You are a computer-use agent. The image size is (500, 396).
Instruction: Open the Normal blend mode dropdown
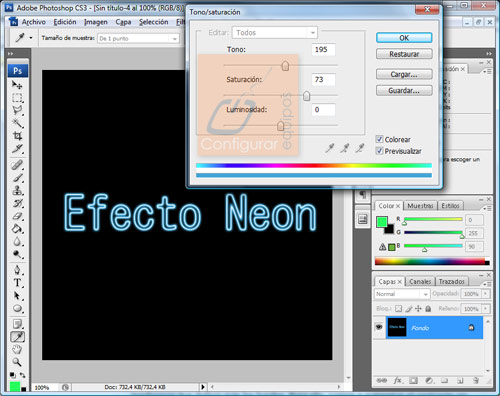[402, 294]
